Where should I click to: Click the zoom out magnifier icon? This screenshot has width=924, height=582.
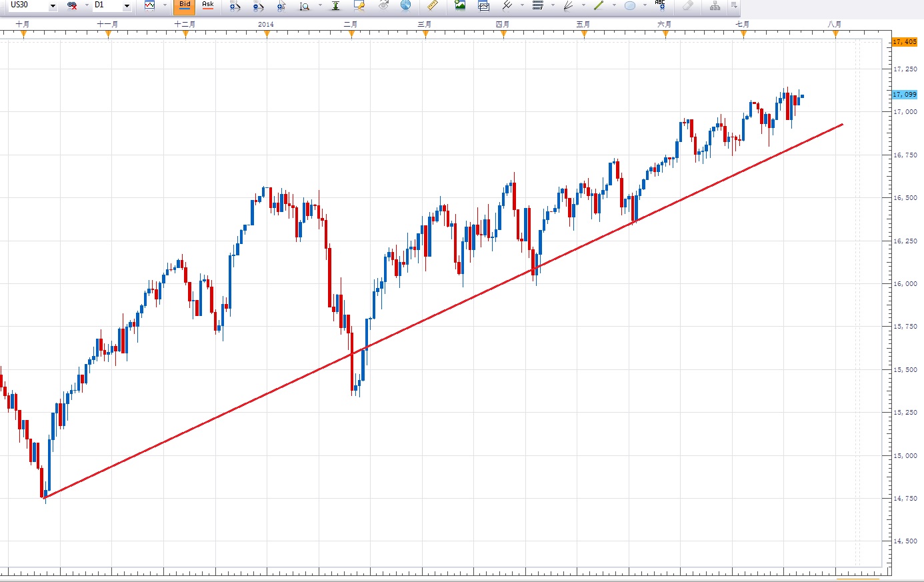259,5
